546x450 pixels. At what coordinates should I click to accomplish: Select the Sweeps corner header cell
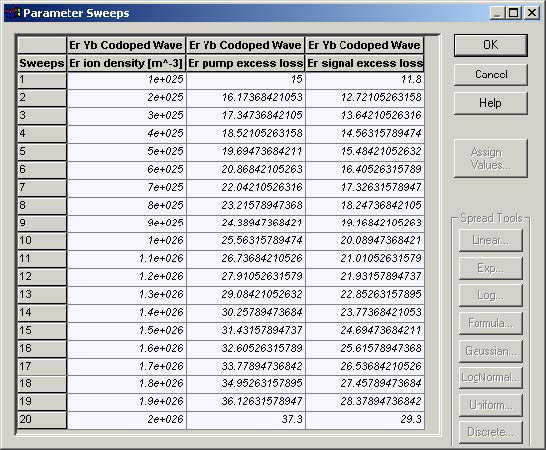coord(42,63)
